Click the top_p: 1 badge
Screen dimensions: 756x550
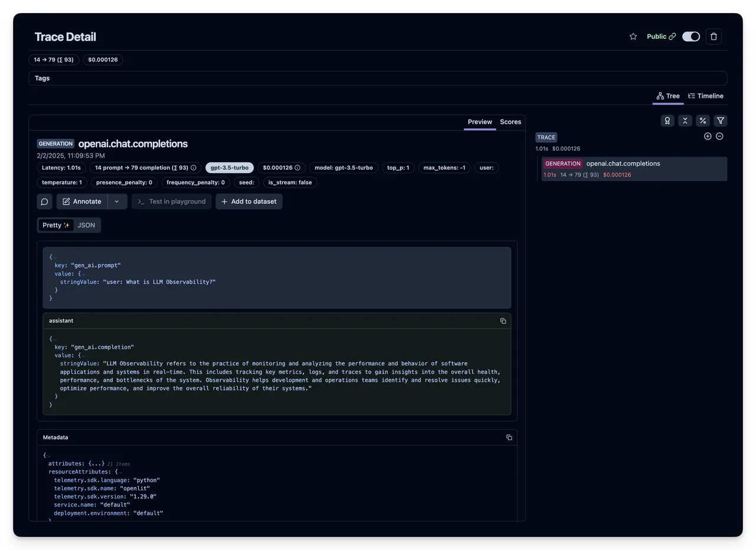pyautogui.click(x=398, y=168)
